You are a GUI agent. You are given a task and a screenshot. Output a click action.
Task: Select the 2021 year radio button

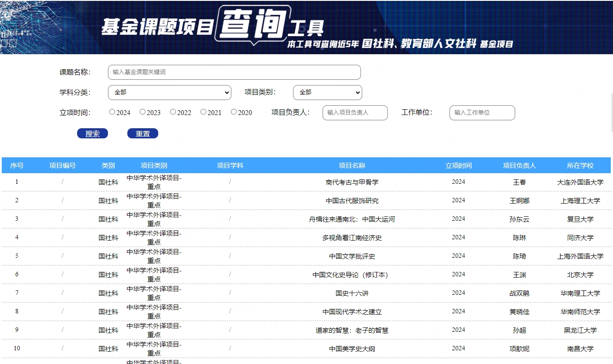coord(203,112)
